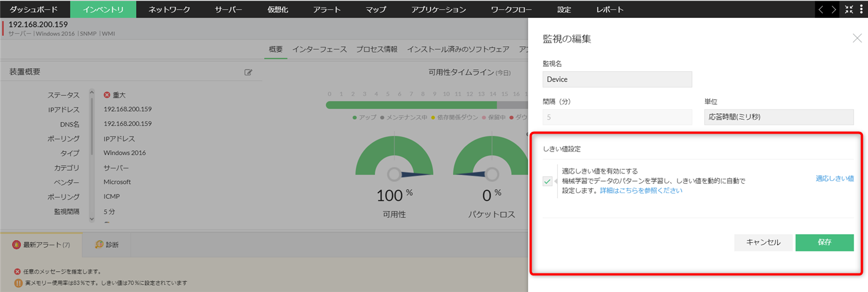Click the 100 % availability value
Screen dimensions: 868x292
(394, 195)
